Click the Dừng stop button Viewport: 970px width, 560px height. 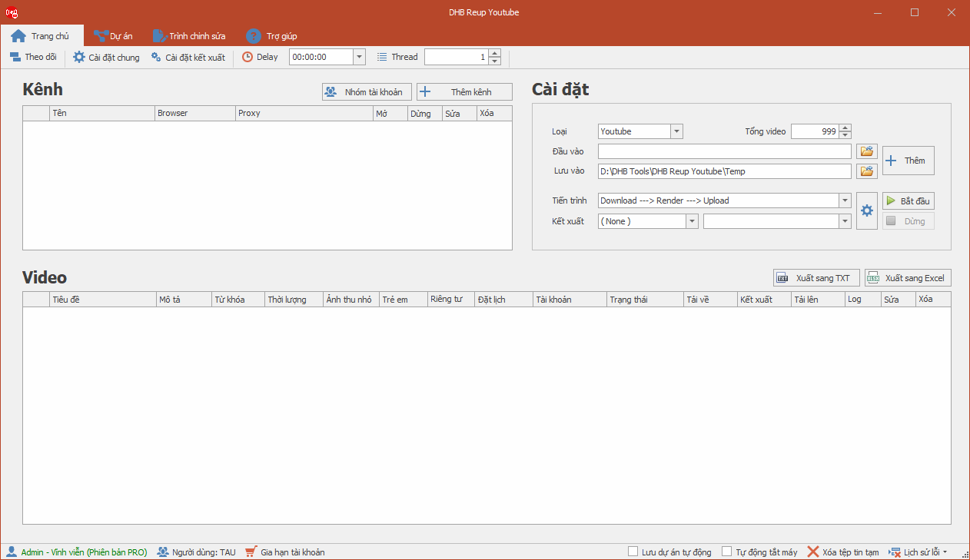click(x=909, y=221)
